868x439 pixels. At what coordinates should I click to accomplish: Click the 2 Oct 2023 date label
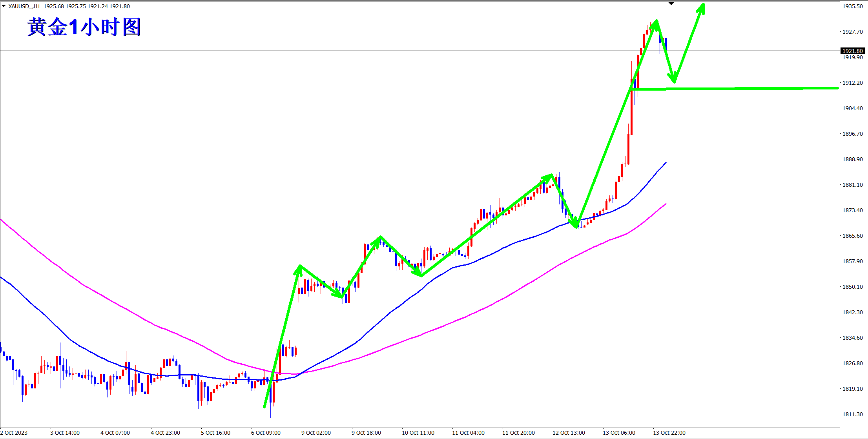[14, 433]
